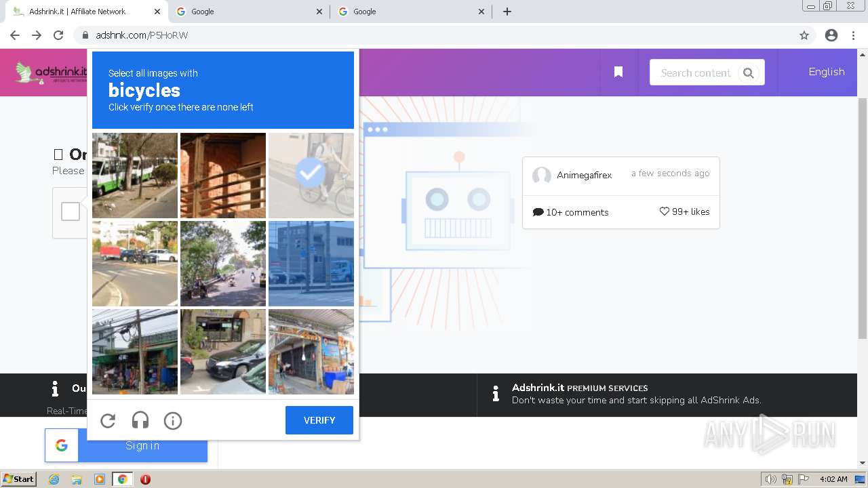Deselect the checked bicycle captcha tile
Screen dimensions: 868x488
pyautogui.click(x=311, y=176)
